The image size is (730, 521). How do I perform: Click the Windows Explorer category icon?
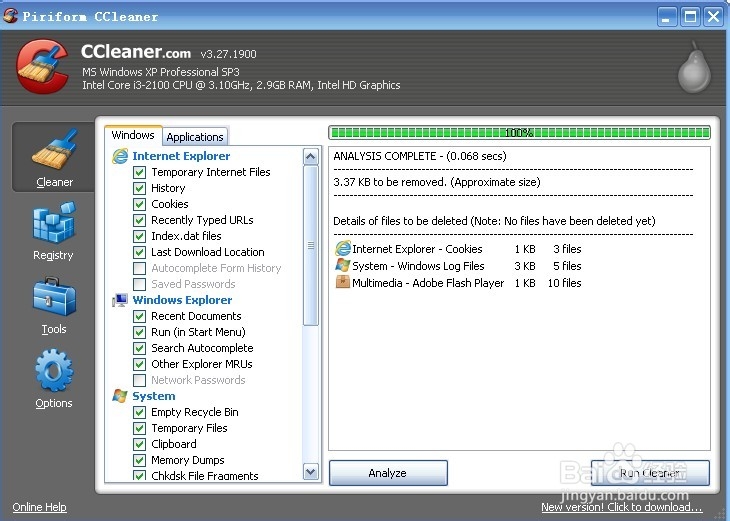(120, 300)
